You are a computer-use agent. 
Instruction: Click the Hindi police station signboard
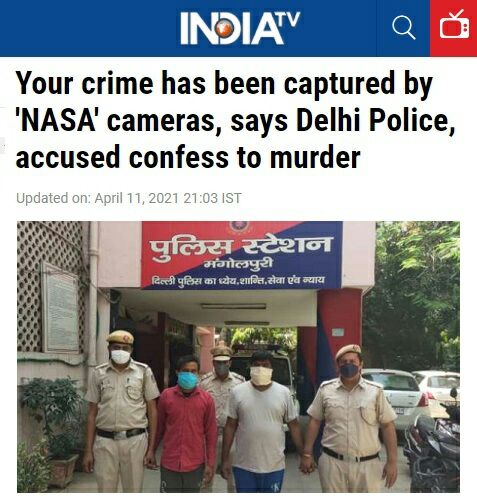tap(242, 255)
